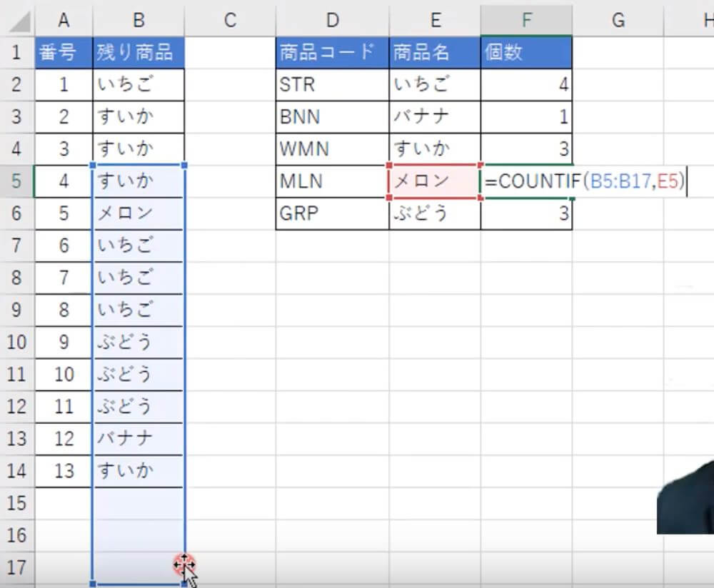The width and height of the screenshot is (714, 588).
Task: Click the highlighted メロン cell E5
Action: (435, 181)
